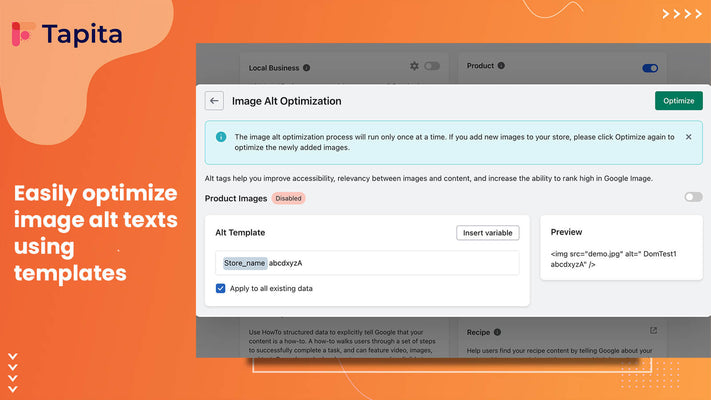Screen dimensions: 711x400
Task: Open the Recipe external link icon
Action: coord(653,331)
